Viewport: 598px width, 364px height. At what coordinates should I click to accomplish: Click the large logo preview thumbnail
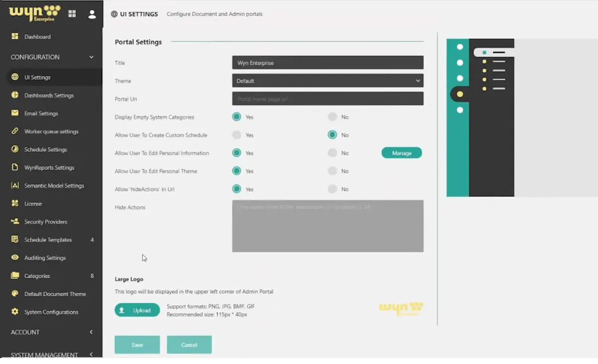401,308
